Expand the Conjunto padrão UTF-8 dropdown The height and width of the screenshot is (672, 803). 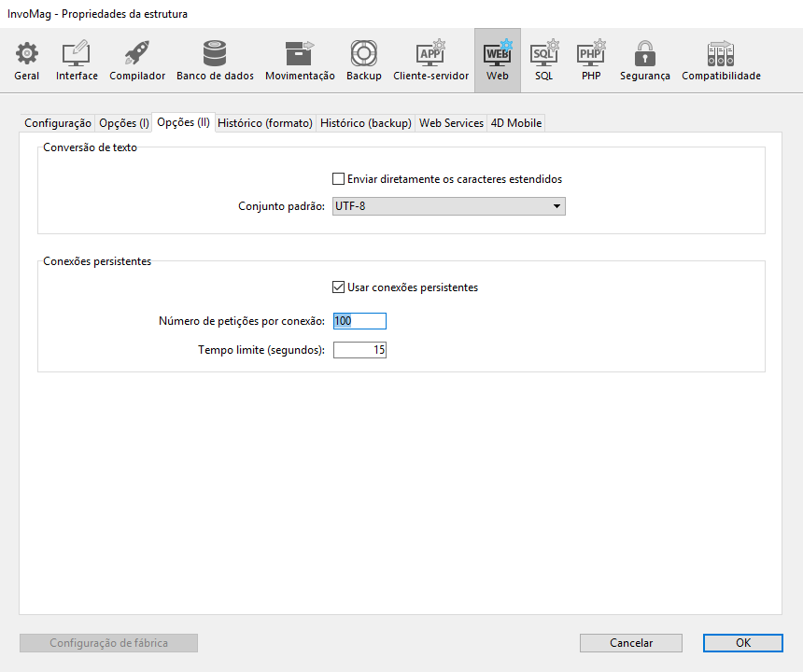tap(449, 206)
